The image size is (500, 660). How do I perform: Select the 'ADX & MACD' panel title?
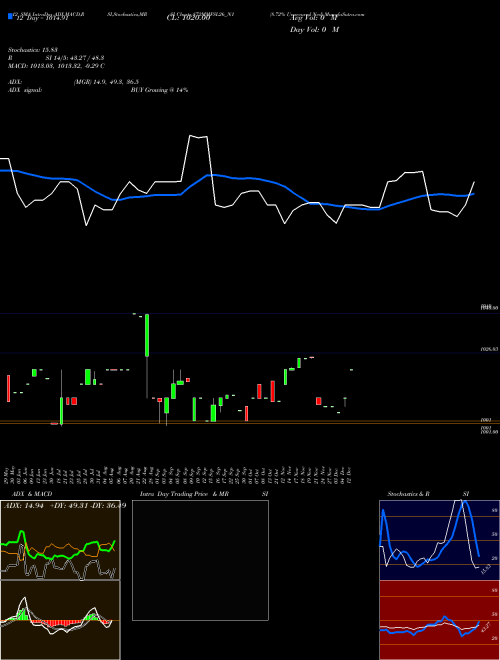(x=32, y=494)
